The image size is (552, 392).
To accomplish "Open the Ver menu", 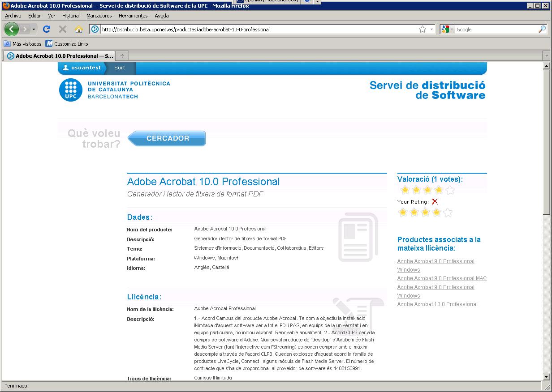I will (52, 16).
